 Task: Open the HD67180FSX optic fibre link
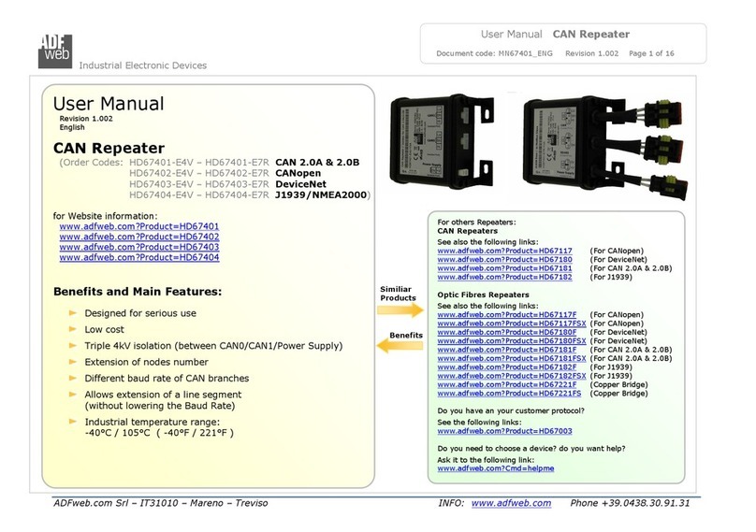[x=512, y=340]
